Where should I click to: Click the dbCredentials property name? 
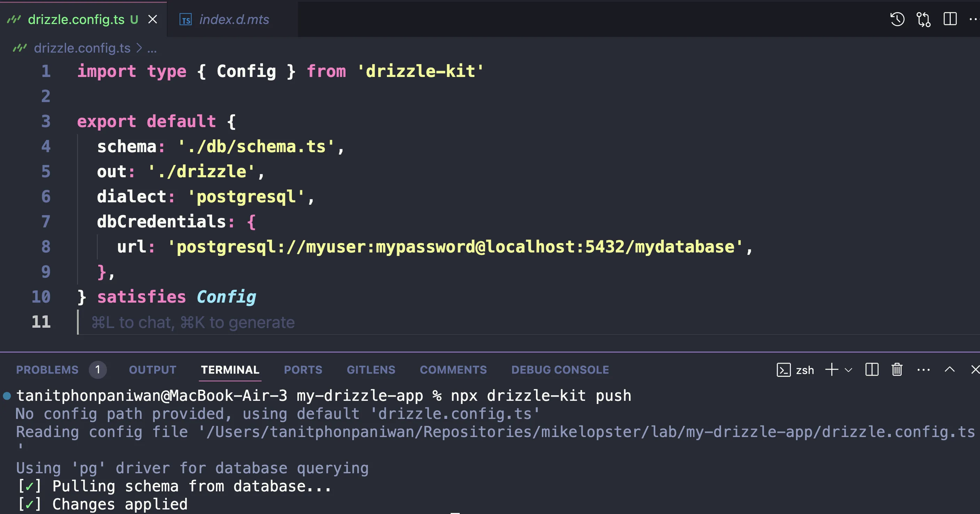162,221
